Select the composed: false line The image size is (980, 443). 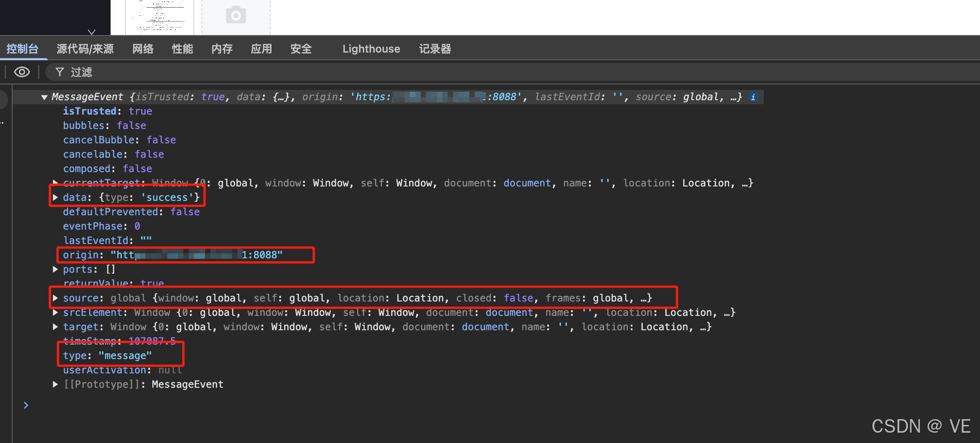[x=107, y=168]
